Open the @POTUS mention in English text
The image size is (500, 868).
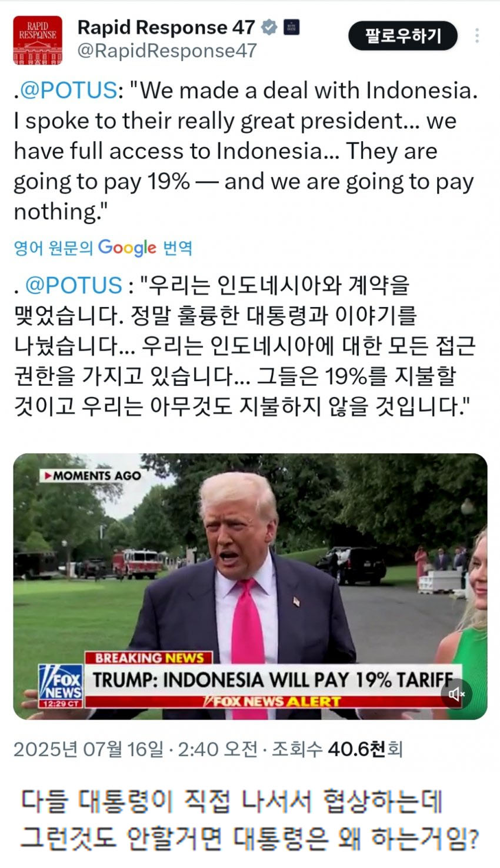(69, 91)
